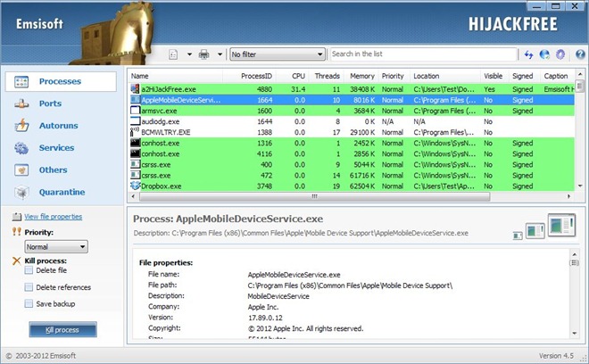Image resolution: width=589 pixels, height=364 pixels.
Task: Sort by the Memory column header
Action: click(x=361, y=76)
